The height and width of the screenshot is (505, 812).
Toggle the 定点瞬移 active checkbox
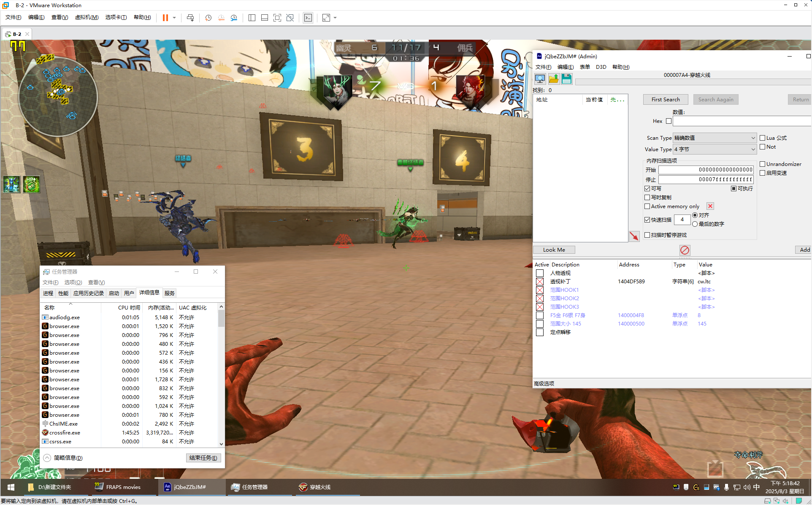[x=540, y=332]
